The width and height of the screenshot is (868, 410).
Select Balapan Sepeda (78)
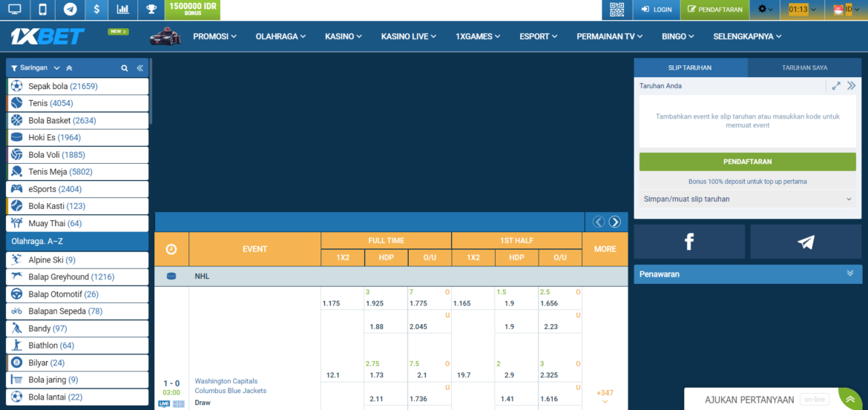[77, 311]
